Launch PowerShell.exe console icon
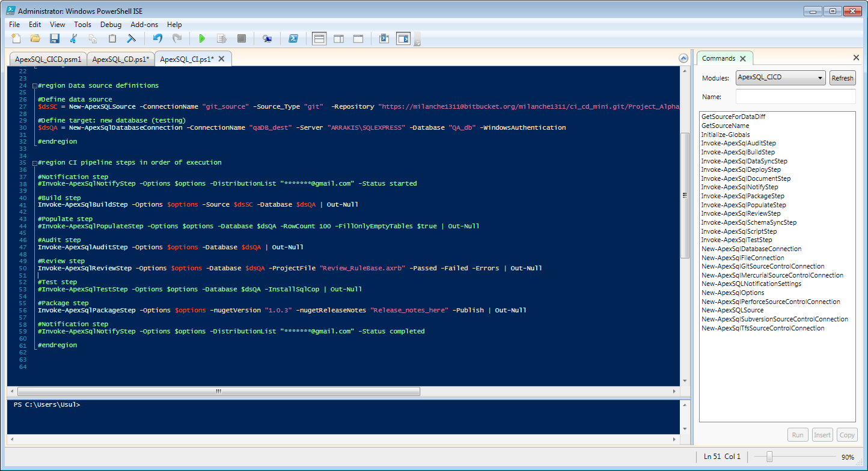 tap(293, 38)
